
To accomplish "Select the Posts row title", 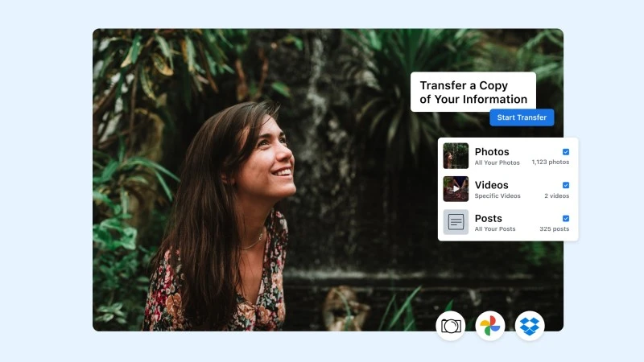I will click(489, 218).
